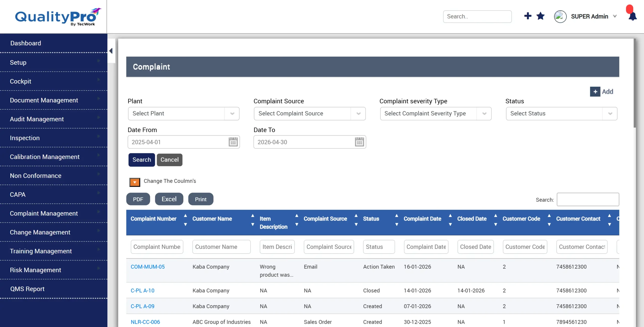Click the page vertical scrollbar
This screenshot has height=327, width=644.
tap(634, 83)
